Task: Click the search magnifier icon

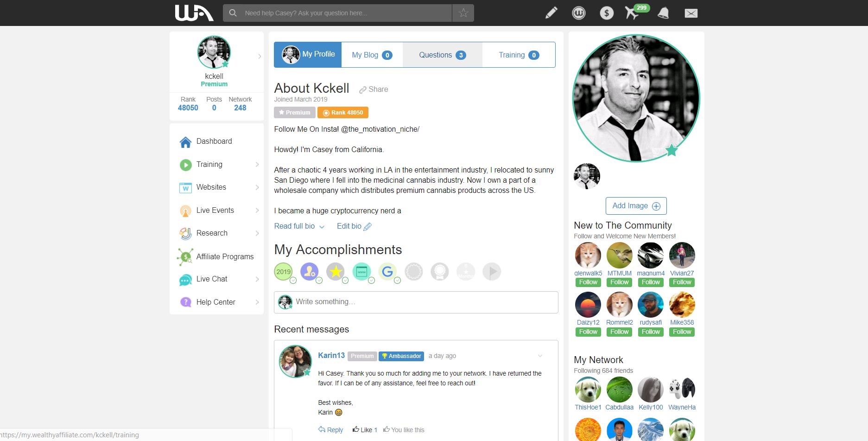Action: 233,13
